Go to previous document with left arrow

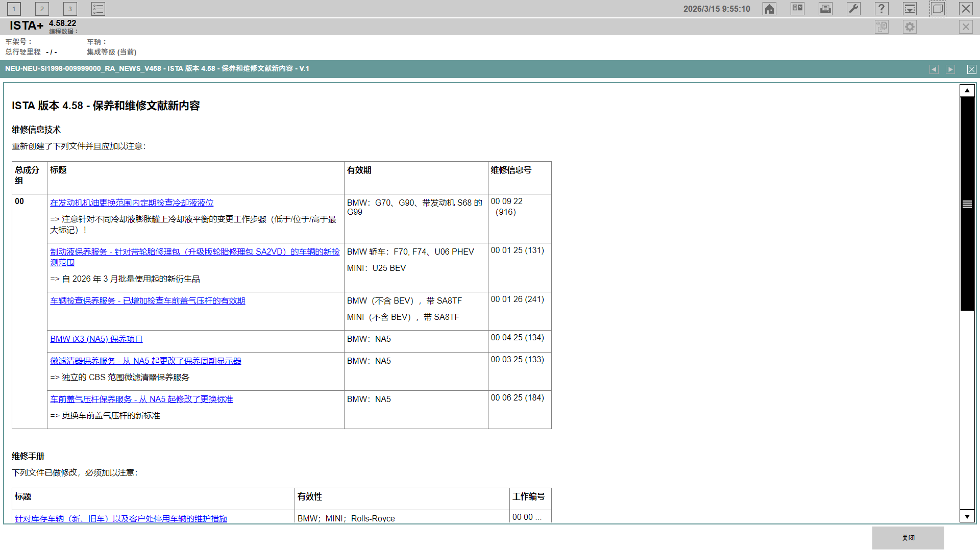pyautogui.click(x=934, y=69)
